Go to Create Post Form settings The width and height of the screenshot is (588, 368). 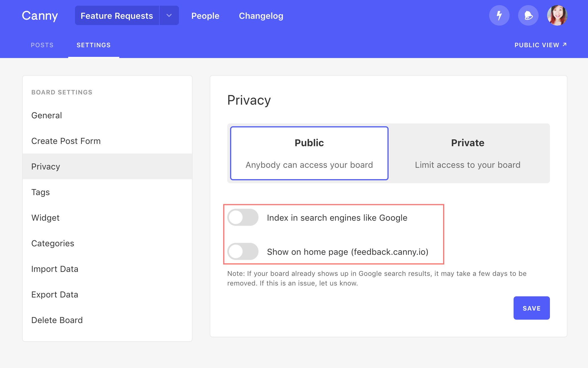pos(66,141)
